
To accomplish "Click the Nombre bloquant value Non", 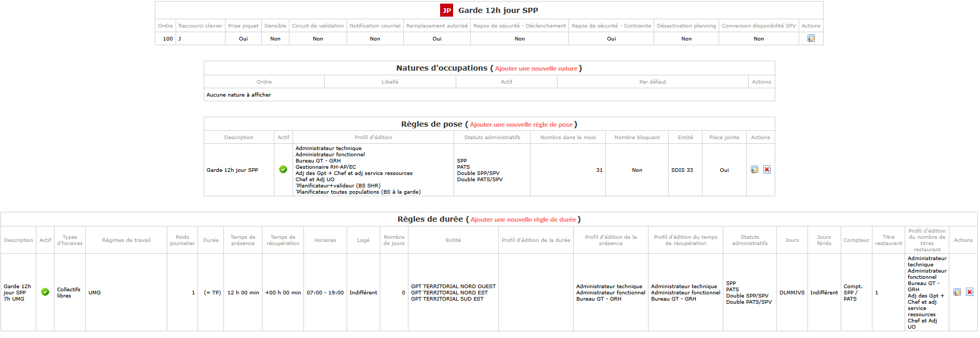I will point(637,170).
